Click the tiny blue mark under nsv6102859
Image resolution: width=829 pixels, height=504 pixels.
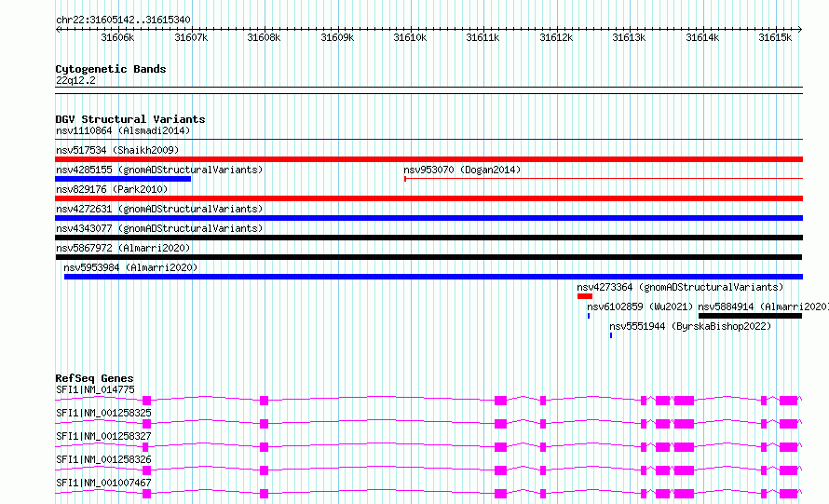(589, 316)
